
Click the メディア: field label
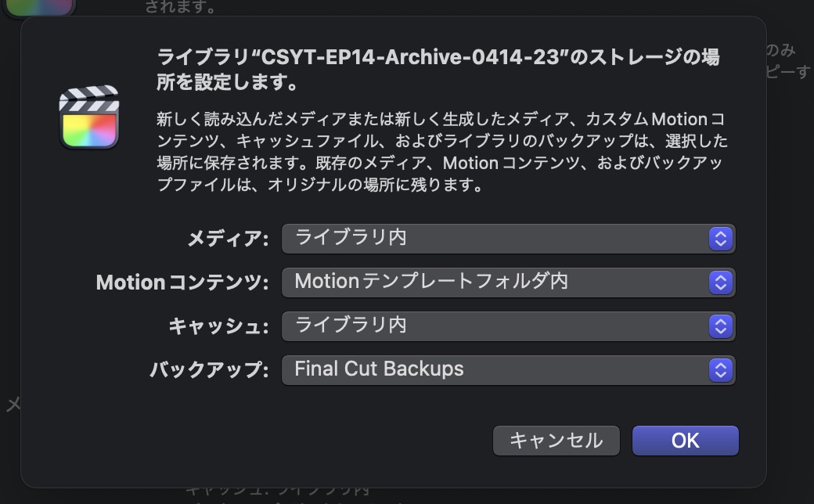point(228,239)
